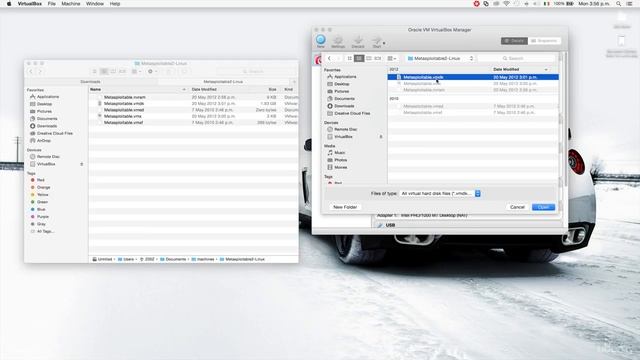640x360 pixels.
Task: Click machines folder in Finder path bar
Action: coord(203,259)
